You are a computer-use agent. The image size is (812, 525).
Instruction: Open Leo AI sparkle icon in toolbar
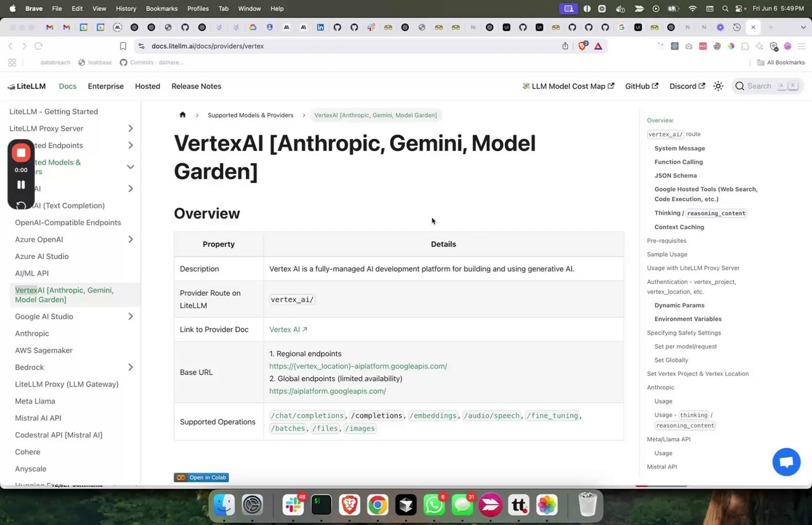point(759,46)
